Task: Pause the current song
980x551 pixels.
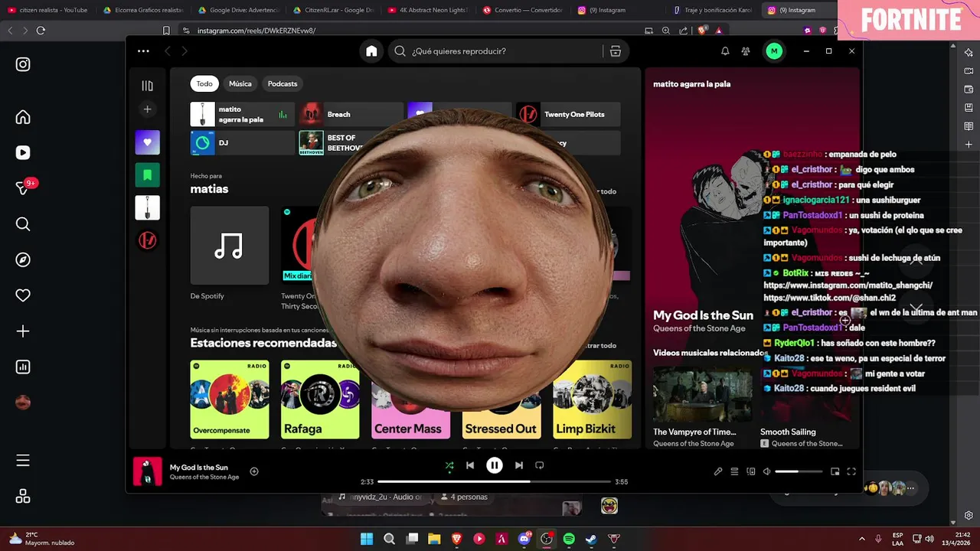Action: coord(495,465)
